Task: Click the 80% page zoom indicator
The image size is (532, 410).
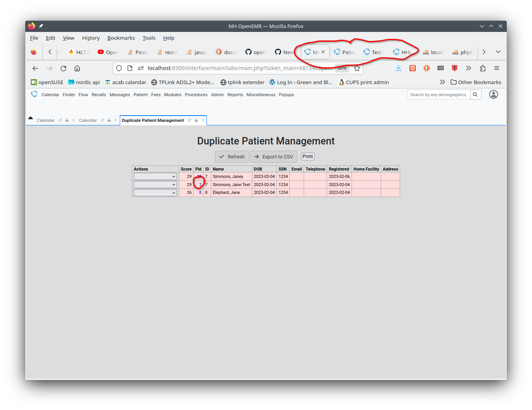Action: (342, 68)
